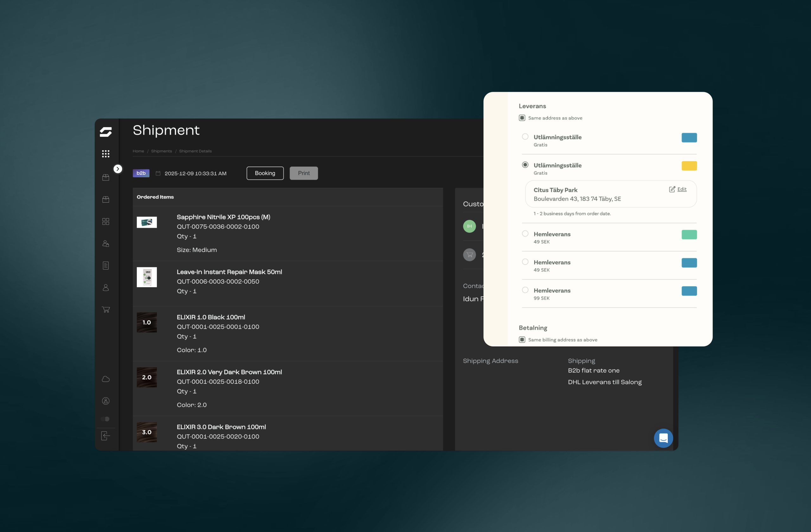Select Hemleverans 99 SEK radio option
811x532 pixels.
525,290
